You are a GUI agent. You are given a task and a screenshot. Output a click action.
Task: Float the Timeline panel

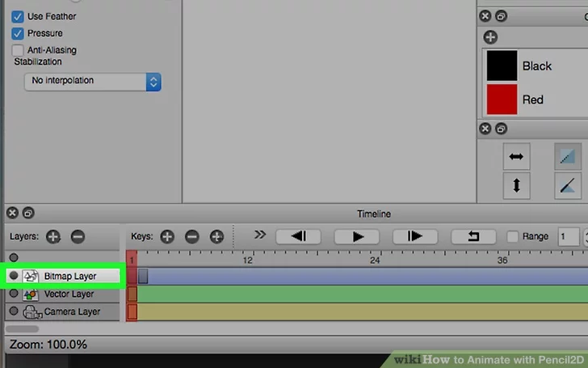point(28,213)
